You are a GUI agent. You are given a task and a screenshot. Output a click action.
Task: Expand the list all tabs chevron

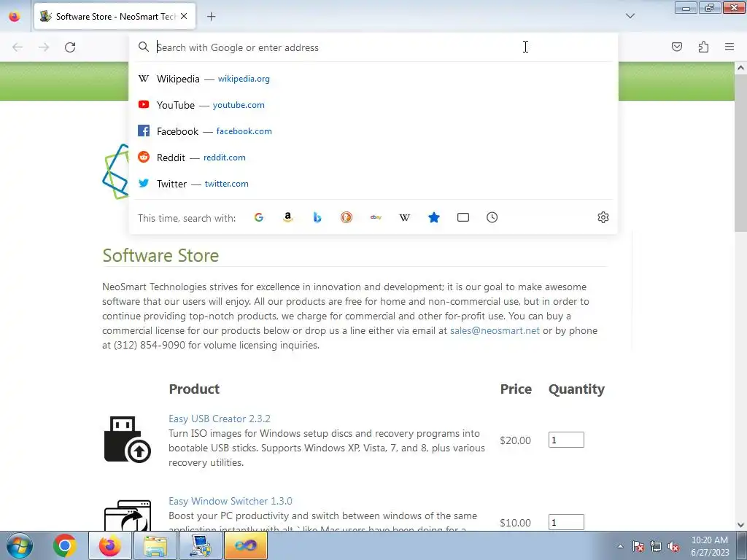point(630,16)
